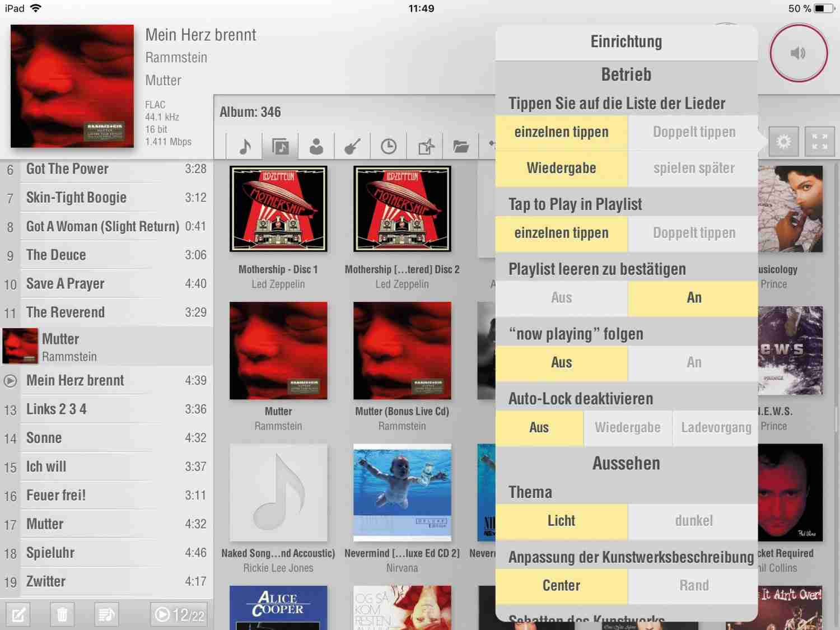Open the Songs view with the note icon
Screen dimensions: 840x630
coord(245,147)
